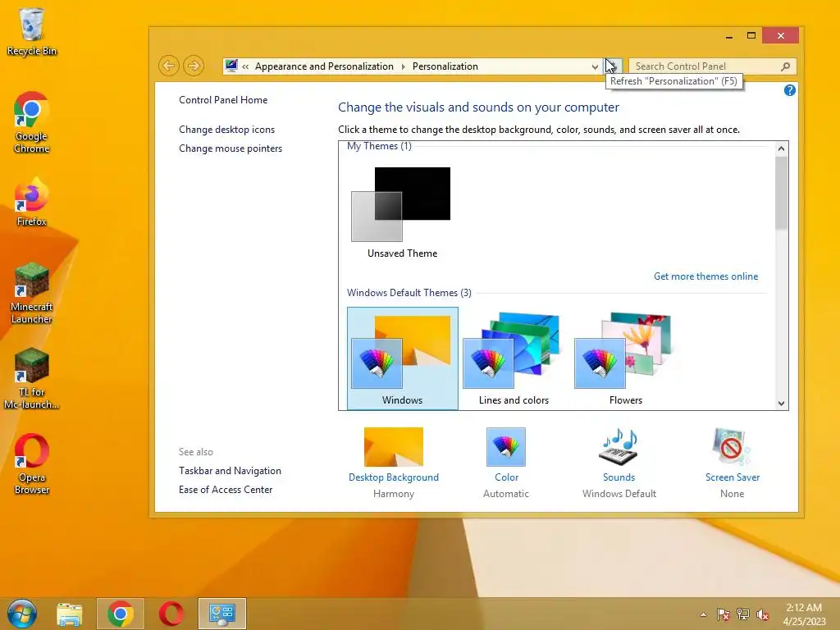Open Ease of Access Center link
The height and width of the screenshot is (630, 840).
[226, 490]
